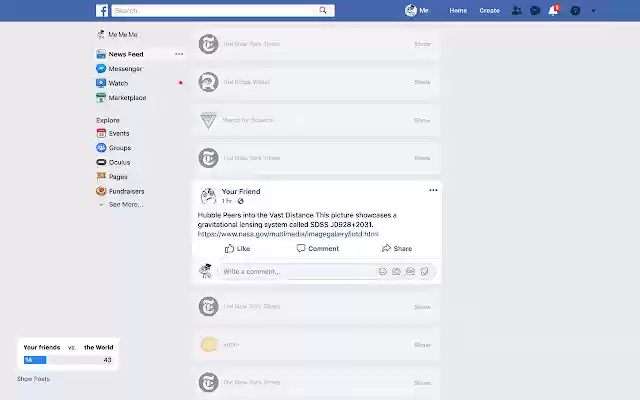
Task: Click the blue friends bar showing 54
Action: pos(35,360)
